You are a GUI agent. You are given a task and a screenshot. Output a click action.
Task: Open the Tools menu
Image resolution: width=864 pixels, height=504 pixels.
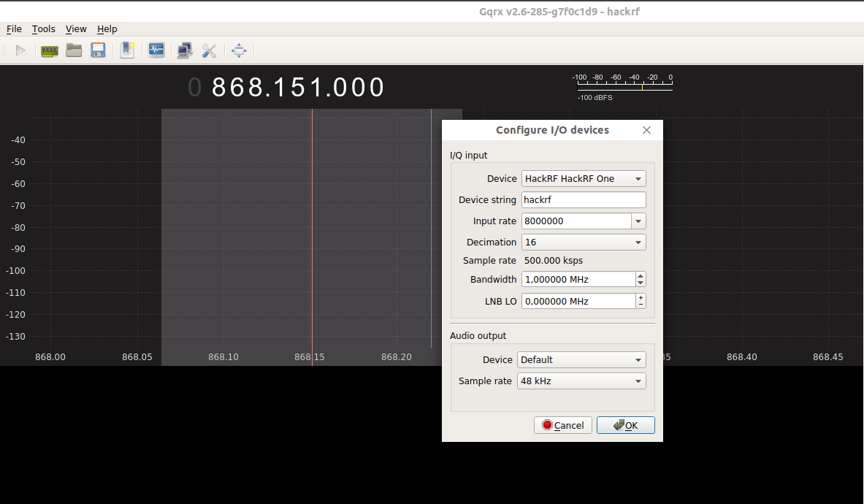point(43,29)
